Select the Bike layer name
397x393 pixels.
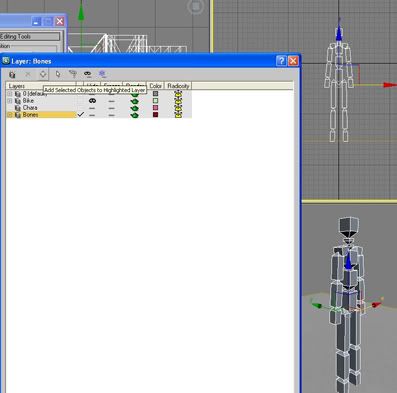28,101
